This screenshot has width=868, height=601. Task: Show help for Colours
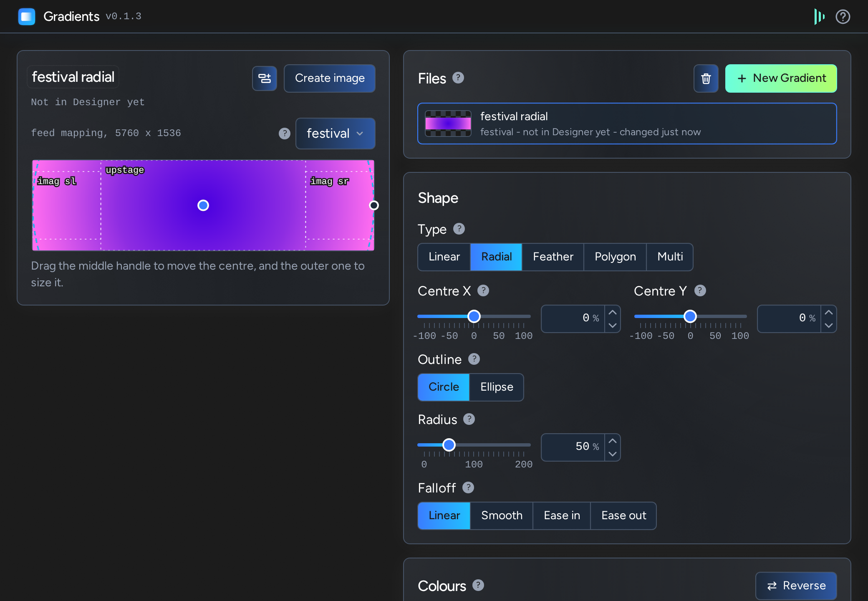[478, 585]
